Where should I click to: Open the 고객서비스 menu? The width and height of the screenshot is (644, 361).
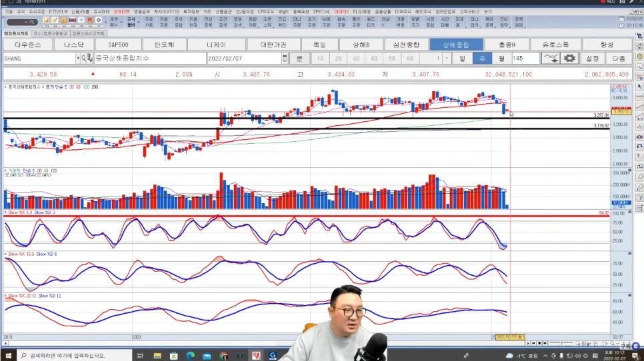470,12
